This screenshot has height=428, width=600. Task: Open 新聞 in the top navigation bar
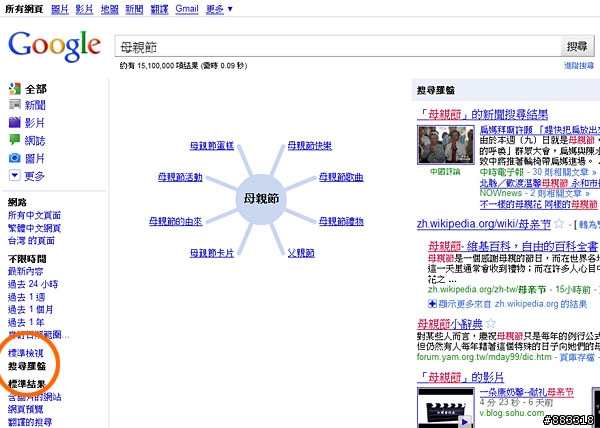pyautogui.click(x=134, y=9)
